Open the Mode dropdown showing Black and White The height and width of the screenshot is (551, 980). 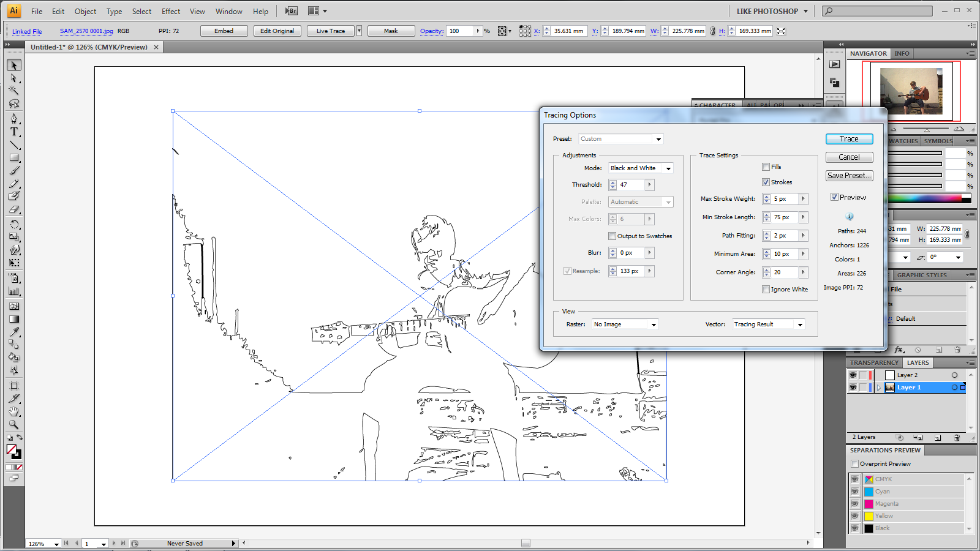click(640, 168)
